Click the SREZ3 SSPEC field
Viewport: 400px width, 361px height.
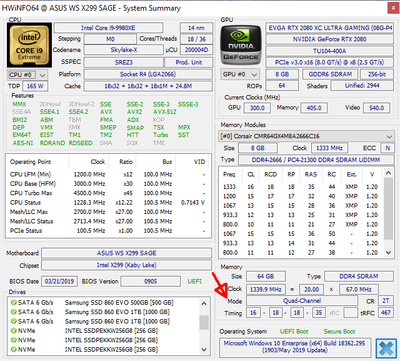tap(124, 62)
